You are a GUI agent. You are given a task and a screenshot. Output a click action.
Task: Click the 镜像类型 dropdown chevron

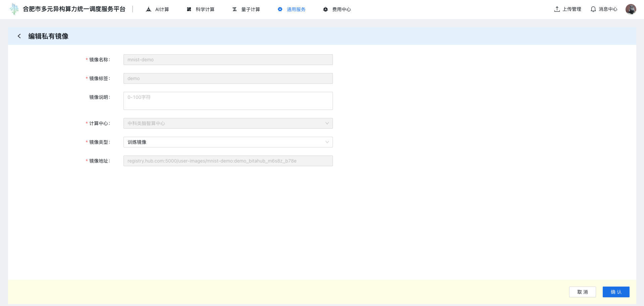coord(327,142)
